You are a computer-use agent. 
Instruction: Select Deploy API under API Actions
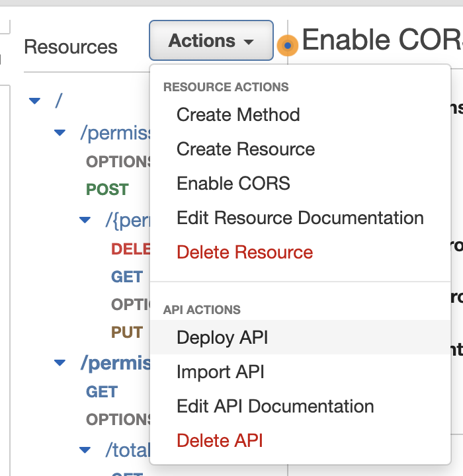coord(222,337)
